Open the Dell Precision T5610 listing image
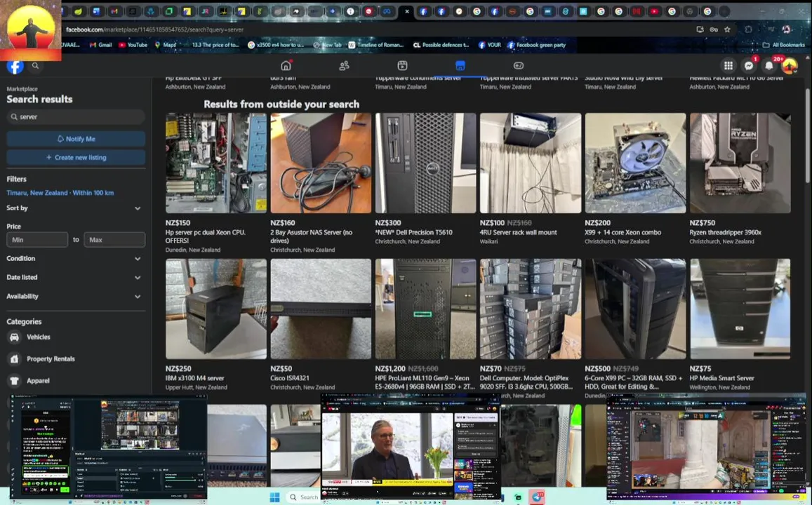Screen dimensions: 812x505 426,163
